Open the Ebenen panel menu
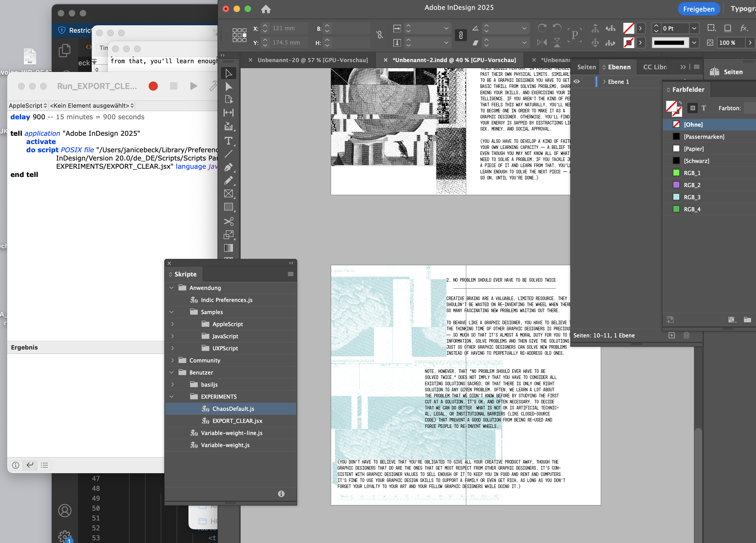The width and height of the screenshot is (756, 543). pos(696,67)
